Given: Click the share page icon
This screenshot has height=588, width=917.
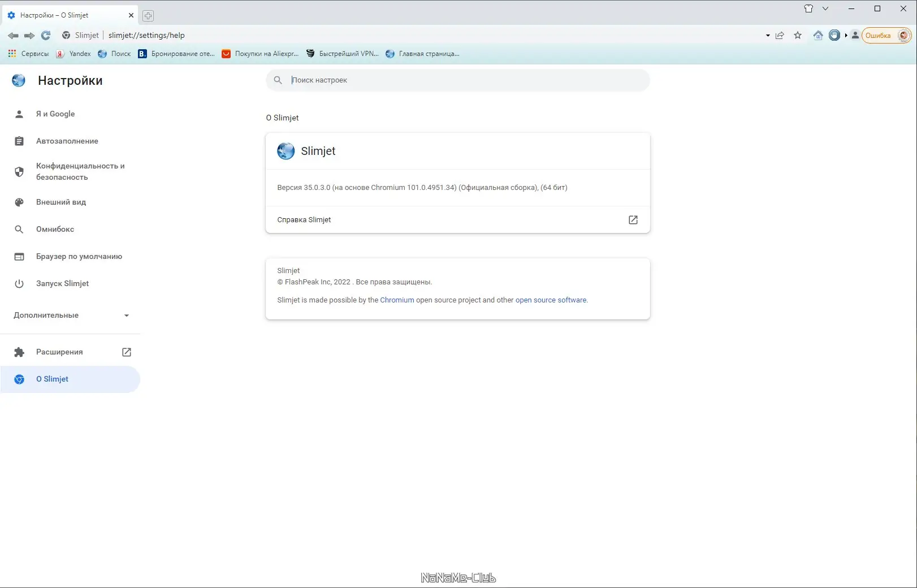Looking at the screenshot, I should pyautogui.click(x=780, y=35).
